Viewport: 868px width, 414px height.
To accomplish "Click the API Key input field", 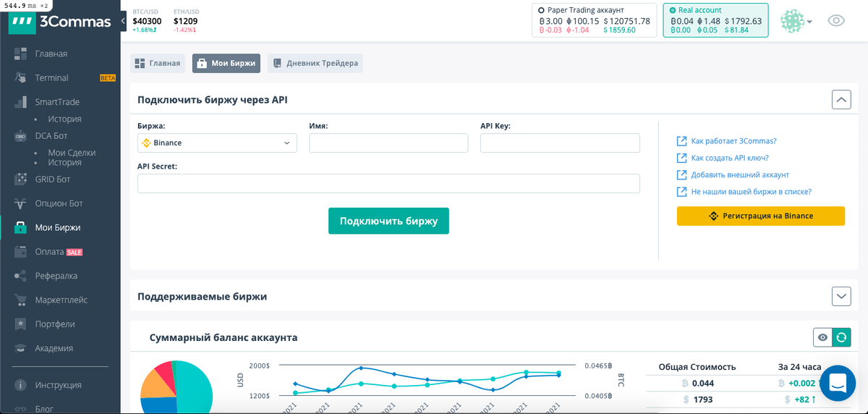I will pyautogui.click(x=560, y=143).
